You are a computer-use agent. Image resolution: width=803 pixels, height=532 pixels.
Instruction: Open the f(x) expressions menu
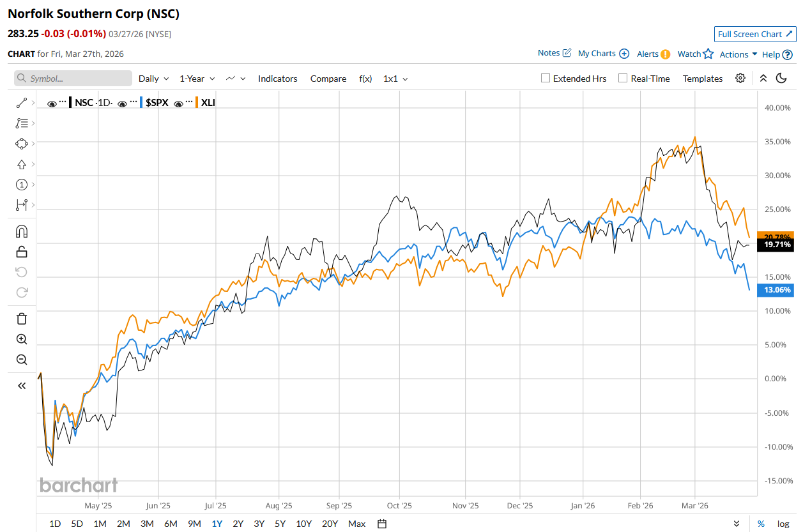coord(365,79)
